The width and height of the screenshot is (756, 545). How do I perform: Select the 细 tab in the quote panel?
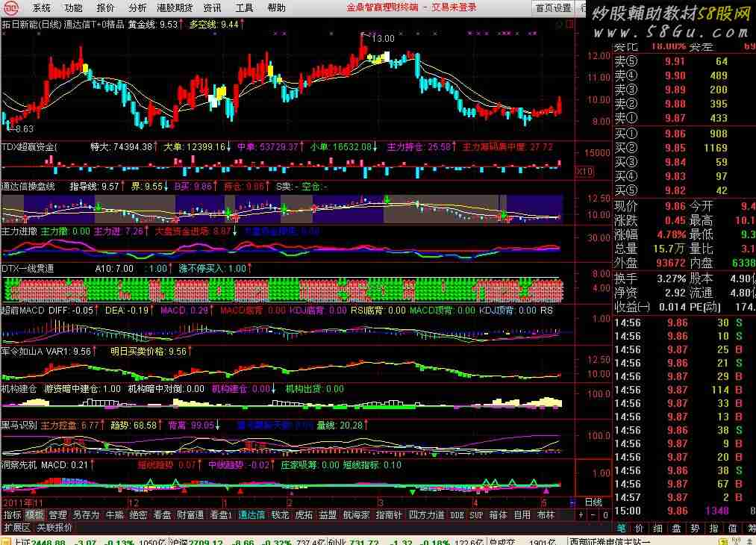click(657, 529)
